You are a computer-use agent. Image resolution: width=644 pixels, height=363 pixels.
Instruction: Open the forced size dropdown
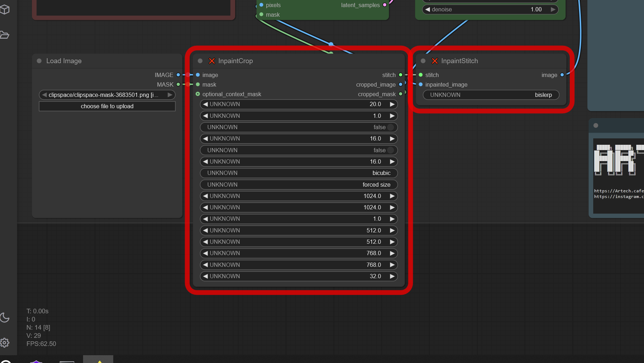tap(299, 185)
